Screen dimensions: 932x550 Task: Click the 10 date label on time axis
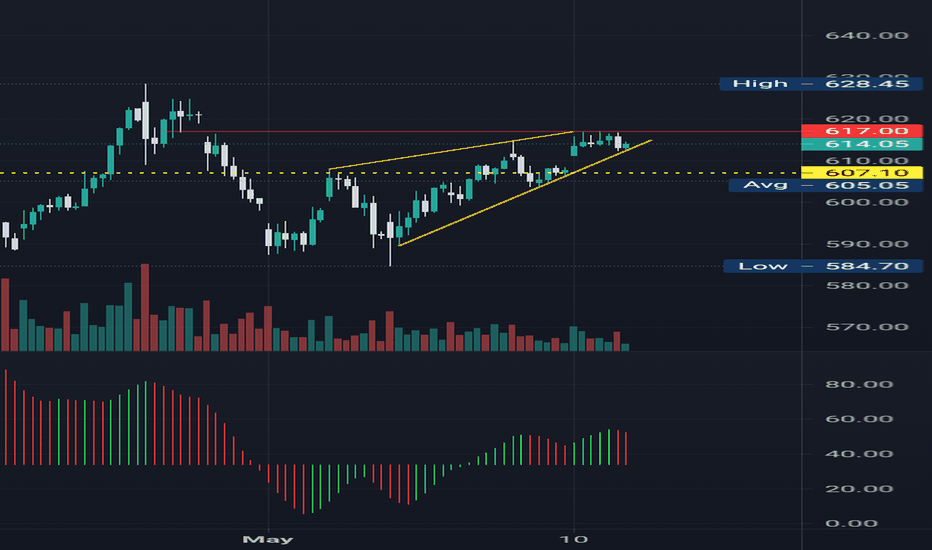574,539
